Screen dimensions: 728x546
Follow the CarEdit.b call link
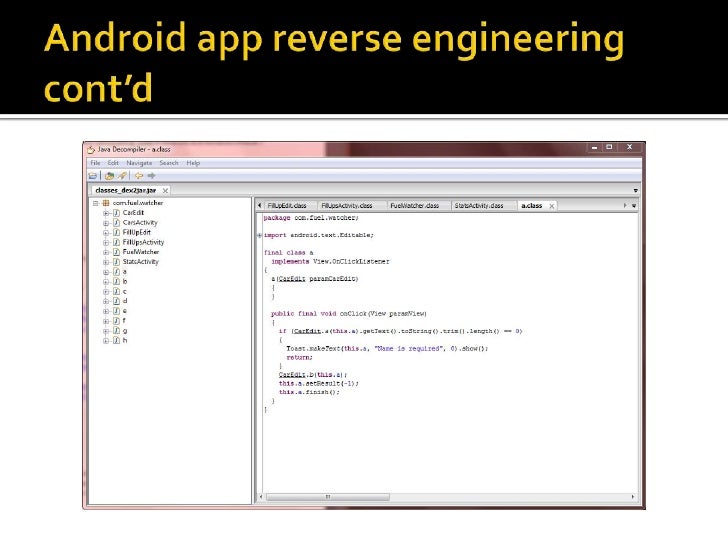(x=292, y=375)
